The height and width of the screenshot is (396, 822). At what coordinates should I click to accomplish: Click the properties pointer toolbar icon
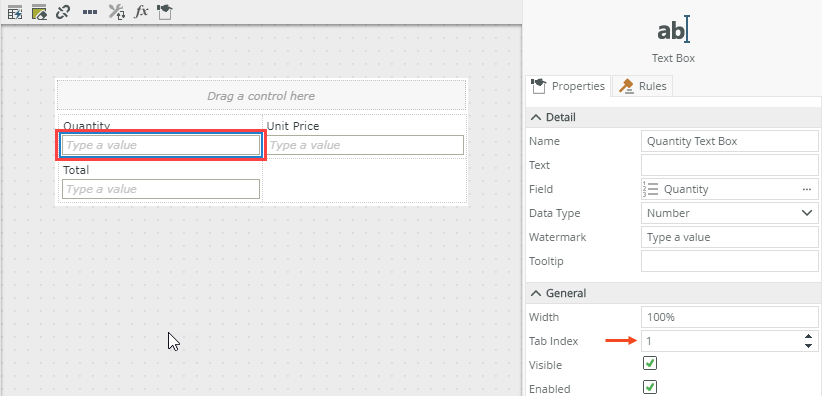tap(165, 12)
